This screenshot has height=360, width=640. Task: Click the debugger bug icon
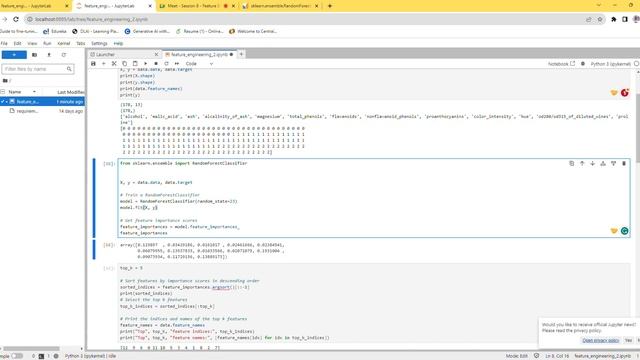pyautogui.click(x=583, y=64)
